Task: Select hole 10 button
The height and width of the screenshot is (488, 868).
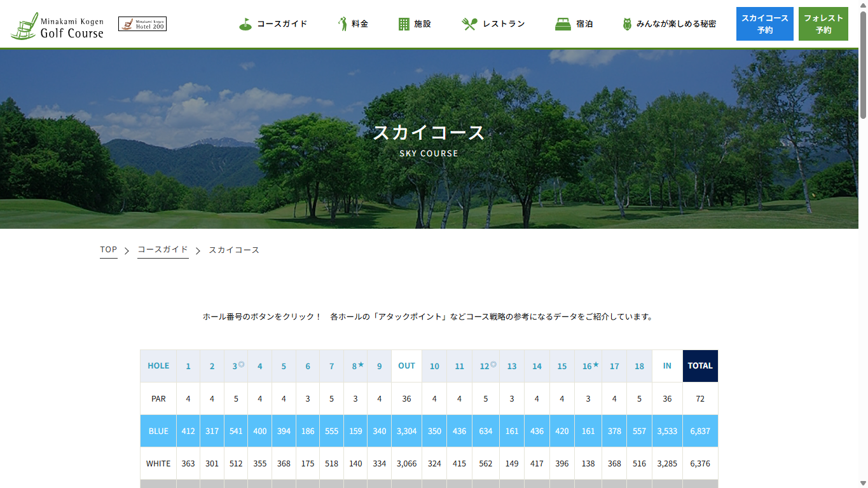Action: [x=434, y=366]
